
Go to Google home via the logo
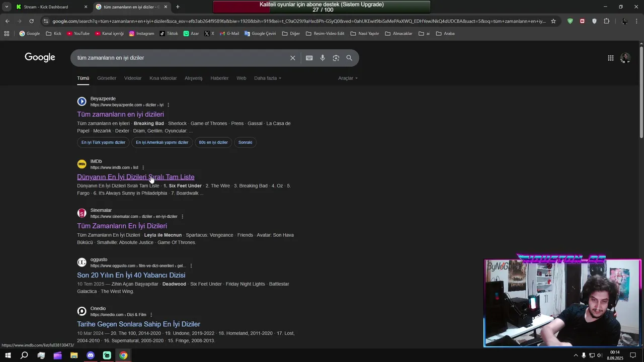tap(40, 57)
